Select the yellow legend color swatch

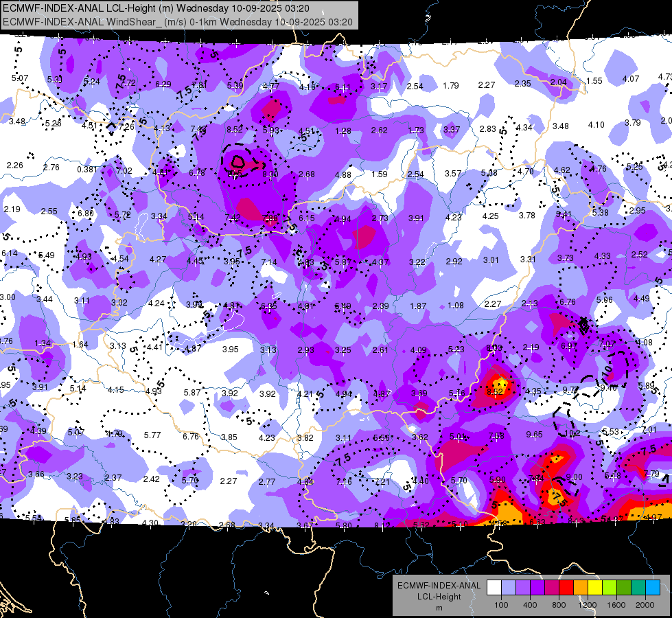pos(595,588)
